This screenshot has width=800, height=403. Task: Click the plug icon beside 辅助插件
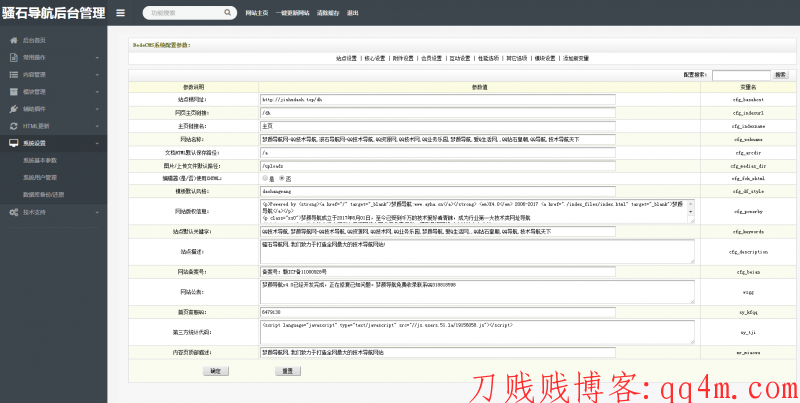coord(14,109)
